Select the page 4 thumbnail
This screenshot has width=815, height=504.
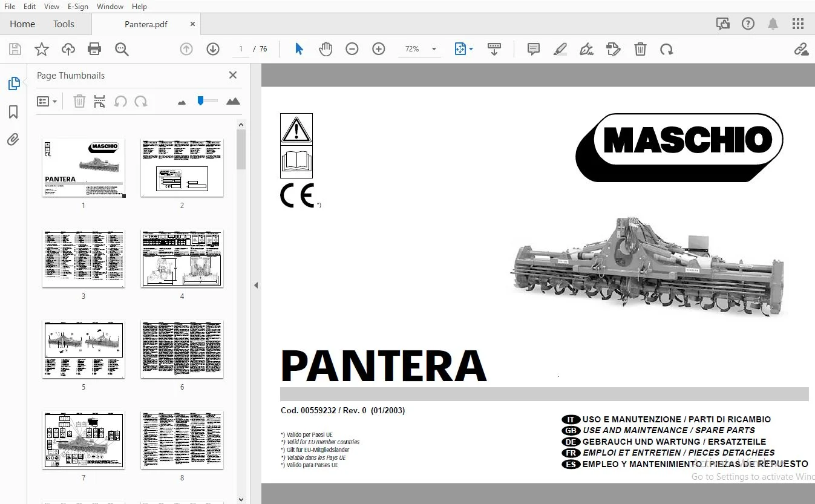click(182, 258)
